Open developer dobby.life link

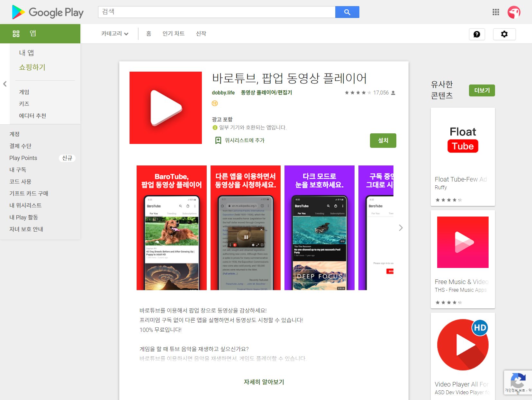click(x=223, y=93)
